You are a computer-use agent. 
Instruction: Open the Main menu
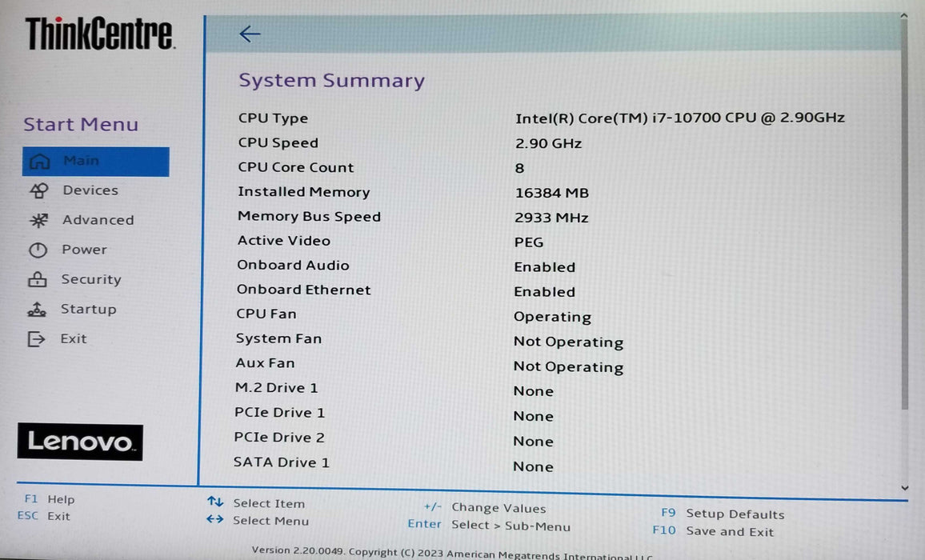tap(95, 161)
